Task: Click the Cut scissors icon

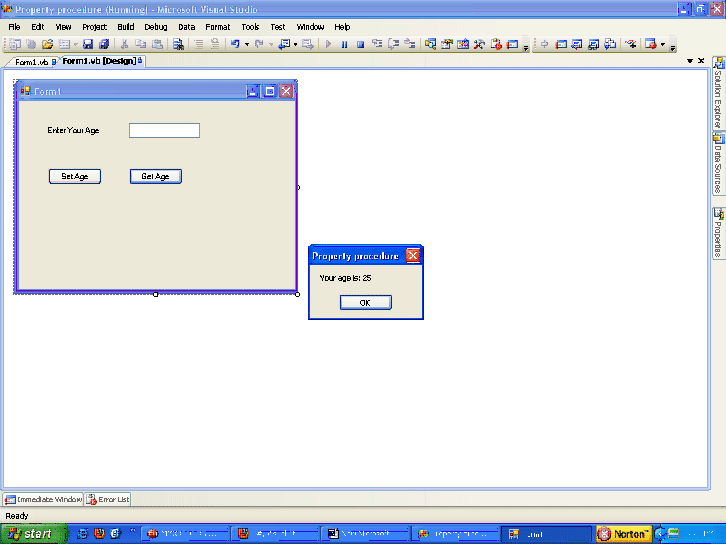Action: [x=124, y=44]
